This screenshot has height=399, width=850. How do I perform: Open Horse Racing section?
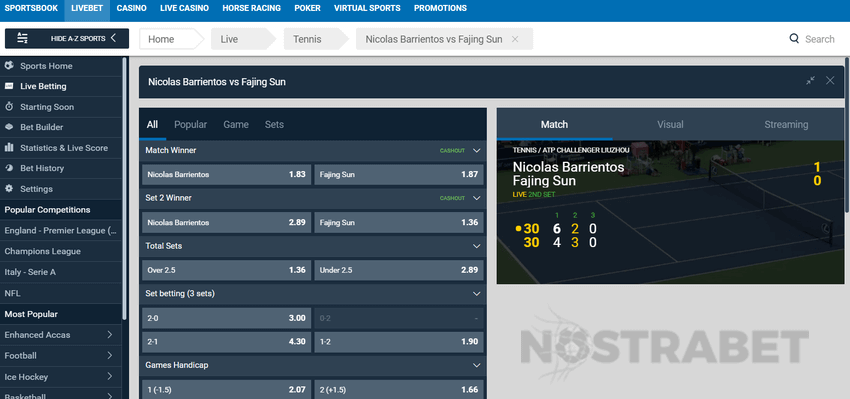coord(252,8)
